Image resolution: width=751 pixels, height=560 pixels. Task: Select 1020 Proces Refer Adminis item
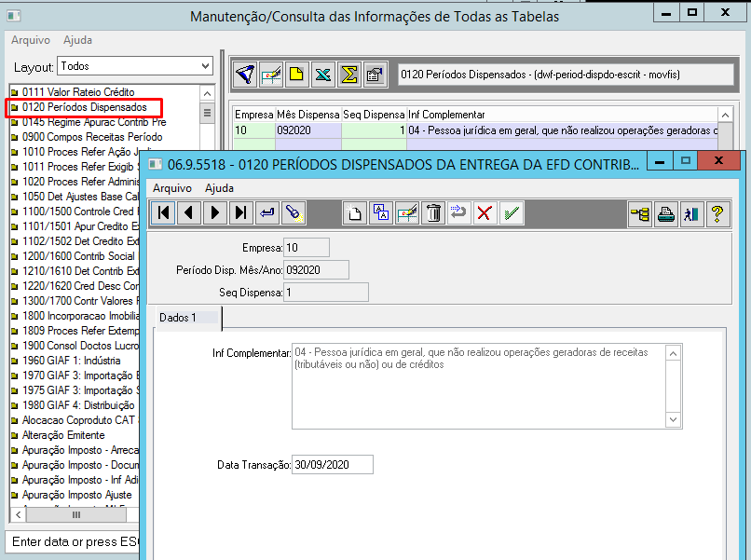(x=75, y=182)
